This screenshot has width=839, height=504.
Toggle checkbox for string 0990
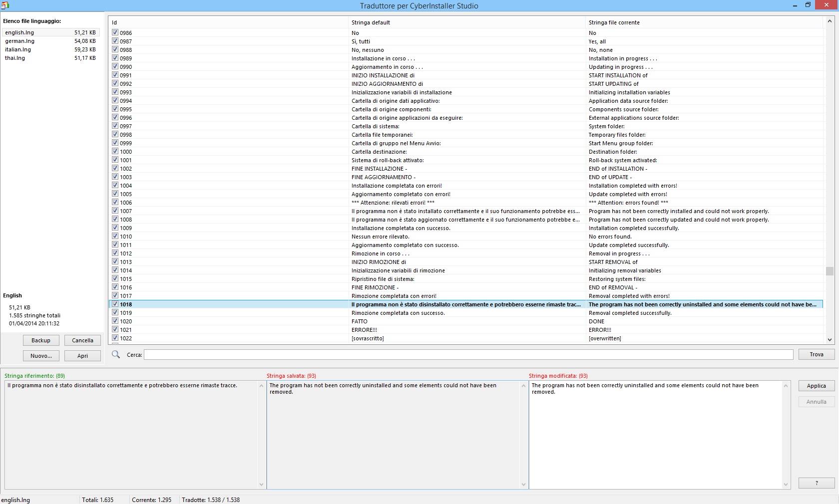(115, 66)
